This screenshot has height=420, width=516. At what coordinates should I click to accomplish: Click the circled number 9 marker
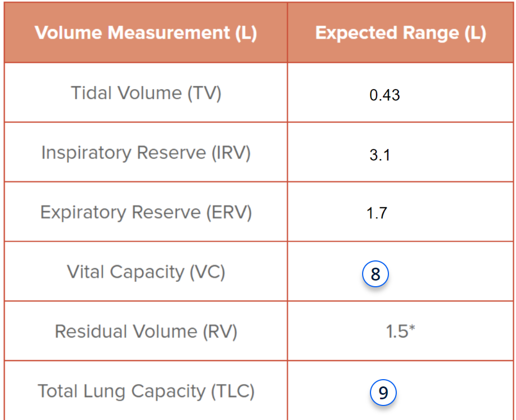(383, 393)
